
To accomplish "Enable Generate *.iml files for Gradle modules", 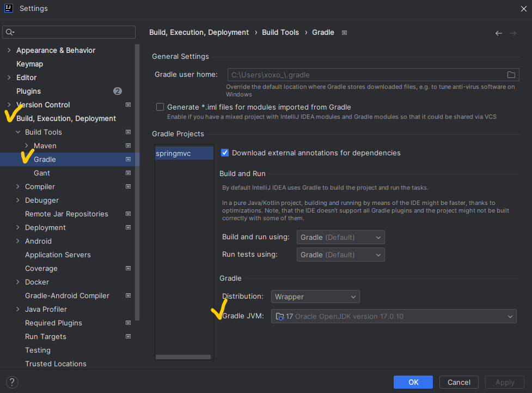I will (160, 107).
